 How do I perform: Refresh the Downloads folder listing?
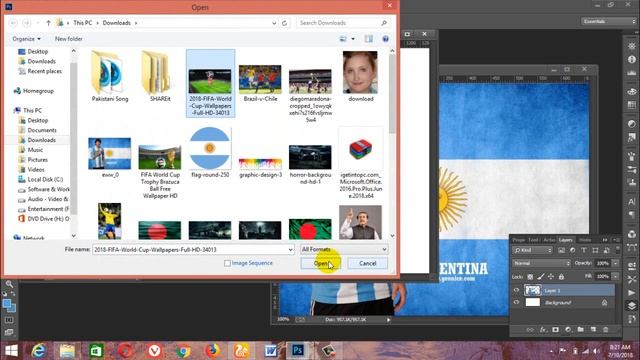[x=284, y=23]
